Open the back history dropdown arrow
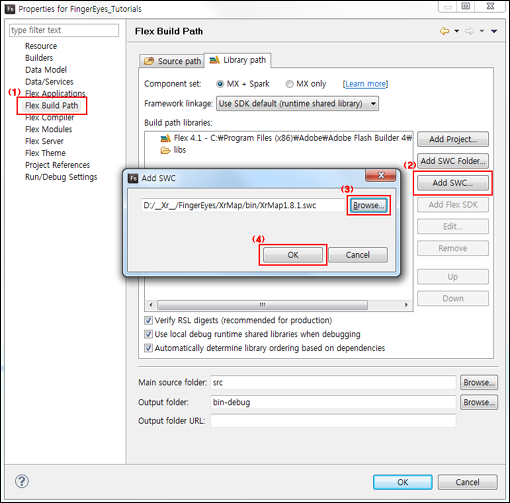The width and height of the screenshot is (510, 503). point(457,31)
